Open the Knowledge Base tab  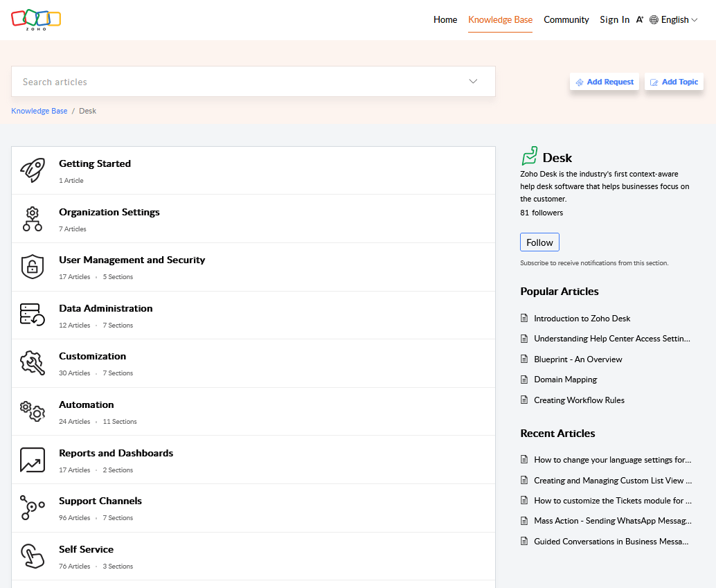pos(500,19)
